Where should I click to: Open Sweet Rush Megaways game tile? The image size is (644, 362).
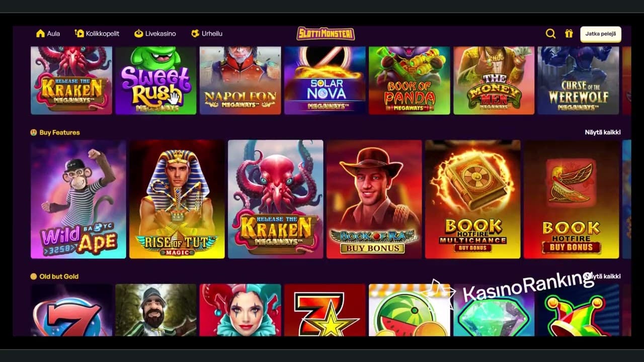point(156,80)
